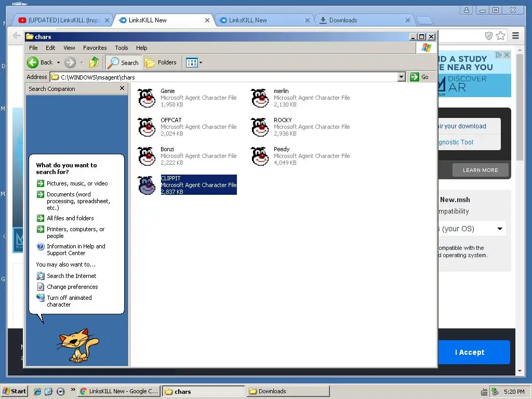Expand the Quick Launch overflow chevron
Image resolution: width=532 pixels, height=399 pixels.
tap(73, 390)
